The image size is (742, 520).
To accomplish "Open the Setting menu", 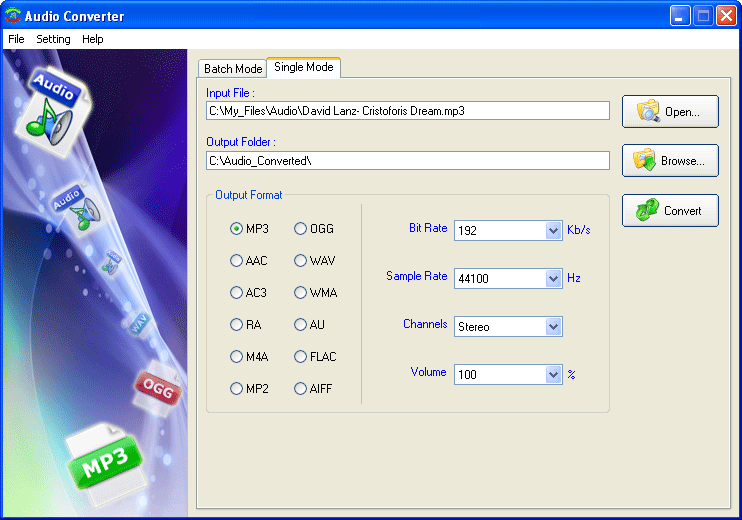I will click(x=53, y=39).
